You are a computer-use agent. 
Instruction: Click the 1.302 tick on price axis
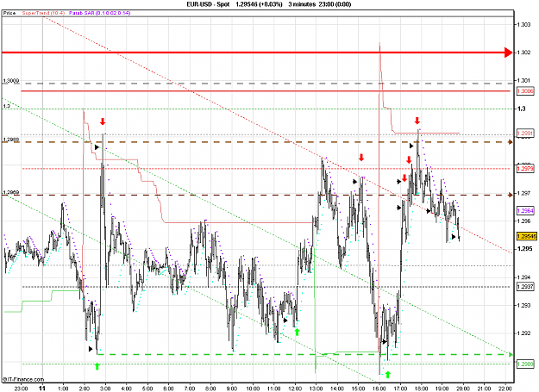point(523,53)
